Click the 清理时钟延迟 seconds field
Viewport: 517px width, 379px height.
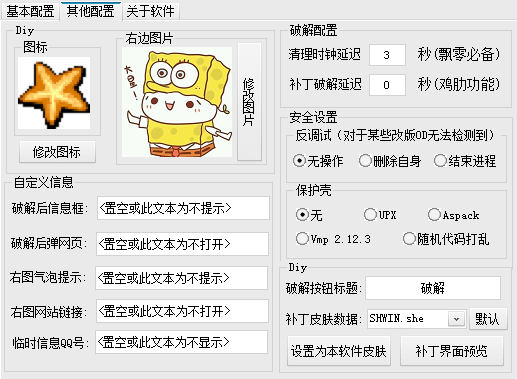pyautogui.click(x=387, y=55)
